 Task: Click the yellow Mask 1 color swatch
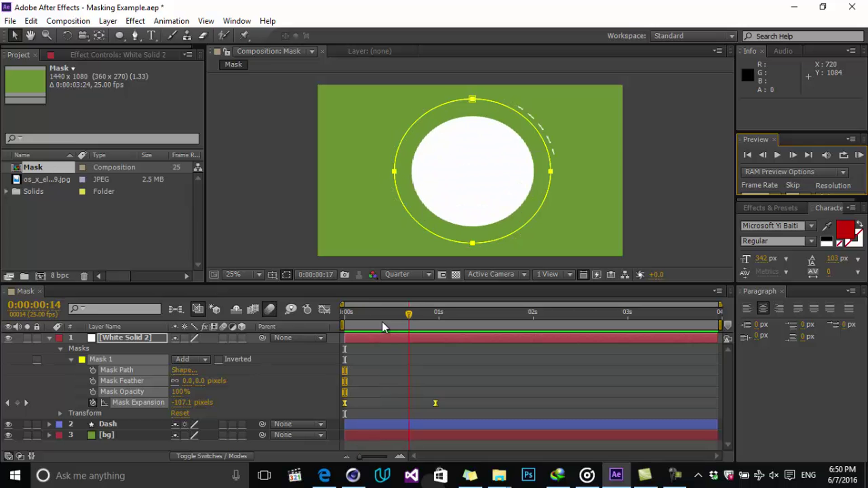click(82, 360)
